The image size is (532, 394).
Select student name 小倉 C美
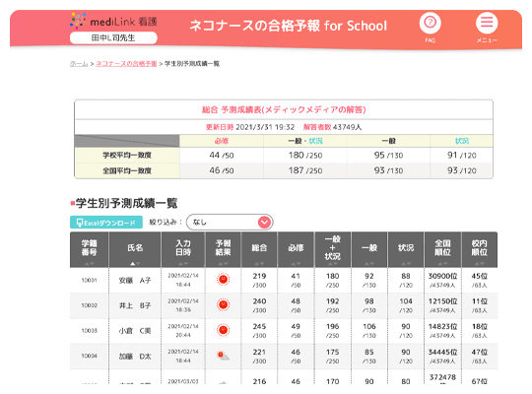point(135,331)
